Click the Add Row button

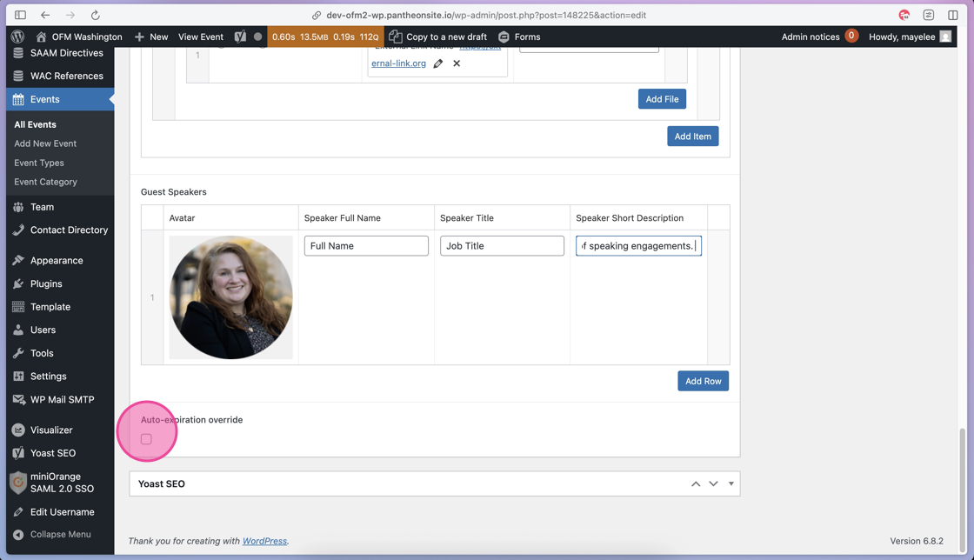(704, 381)
